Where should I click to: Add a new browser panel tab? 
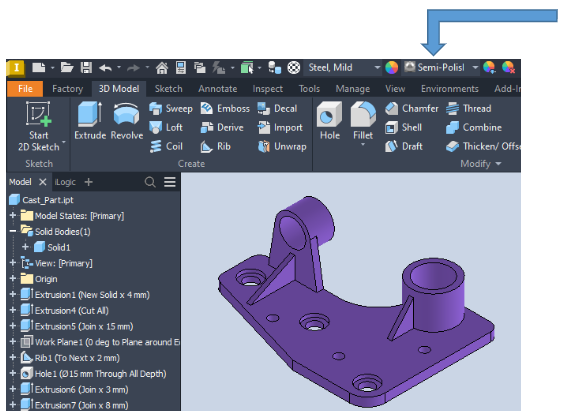coord(88,182)
